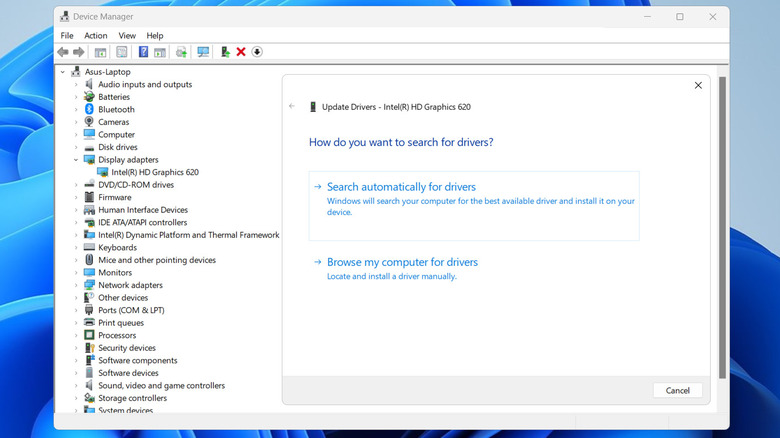Screen dimensions: 780x438
Task: Click the toolbar forward arrow icon
Action: (78, 52)
